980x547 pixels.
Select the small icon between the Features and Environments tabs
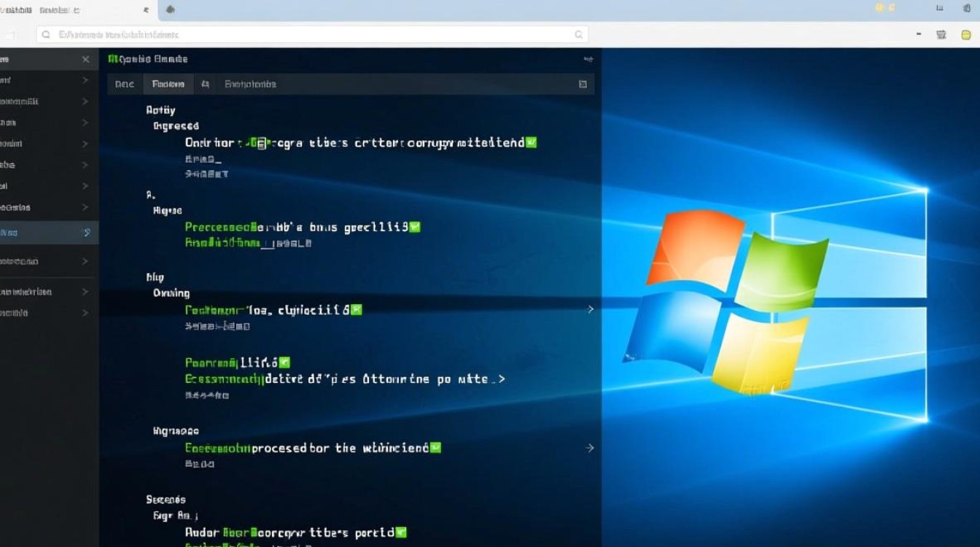click(205, 84)
